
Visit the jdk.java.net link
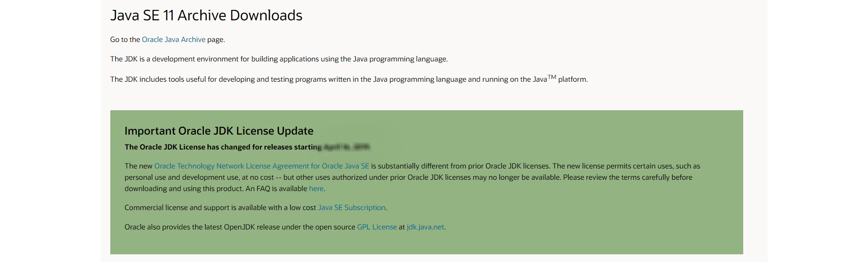425,227
